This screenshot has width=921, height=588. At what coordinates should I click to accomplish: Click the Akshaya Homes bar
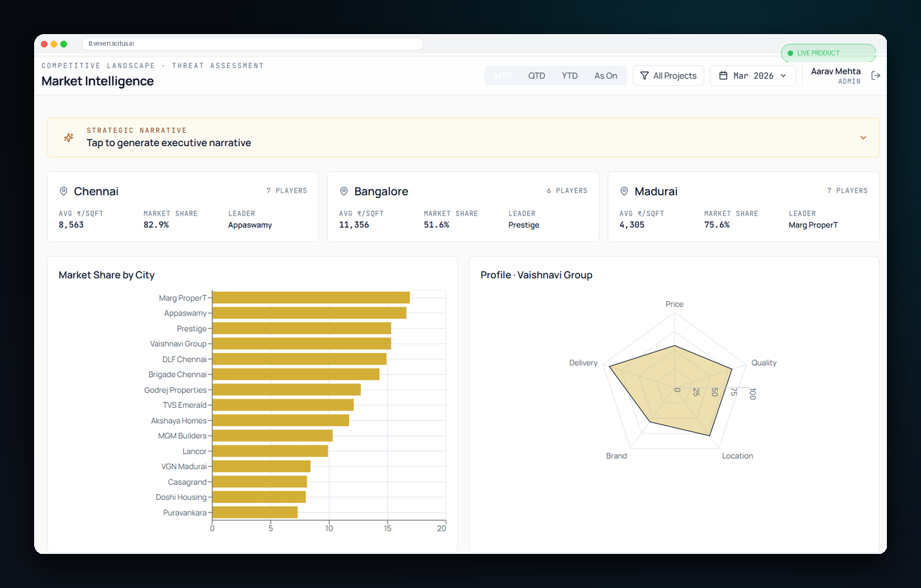281,421
